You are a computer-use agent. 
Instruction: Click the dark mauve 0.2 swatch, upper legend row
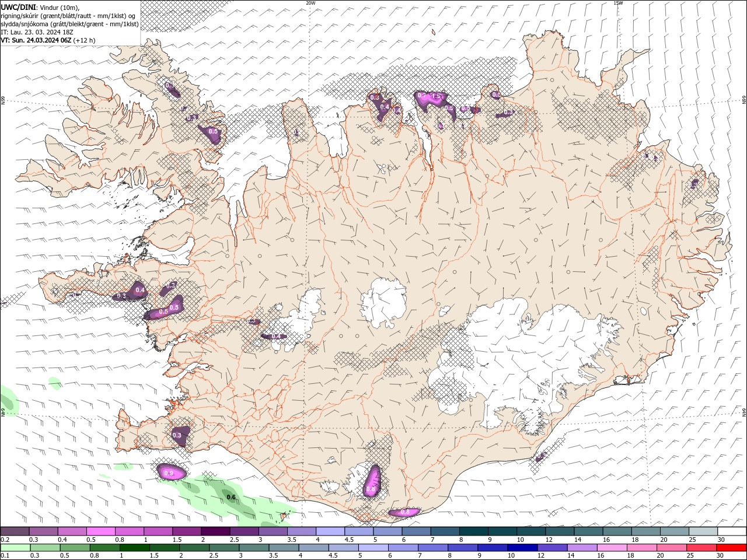[15, 531]
